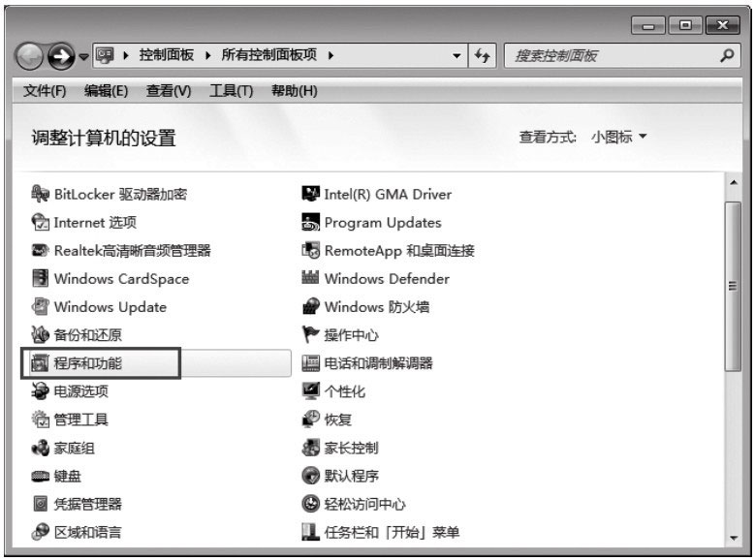Open the 电源选项 power options icon
The width and height of the screenshot is (755, 560).
40,391
